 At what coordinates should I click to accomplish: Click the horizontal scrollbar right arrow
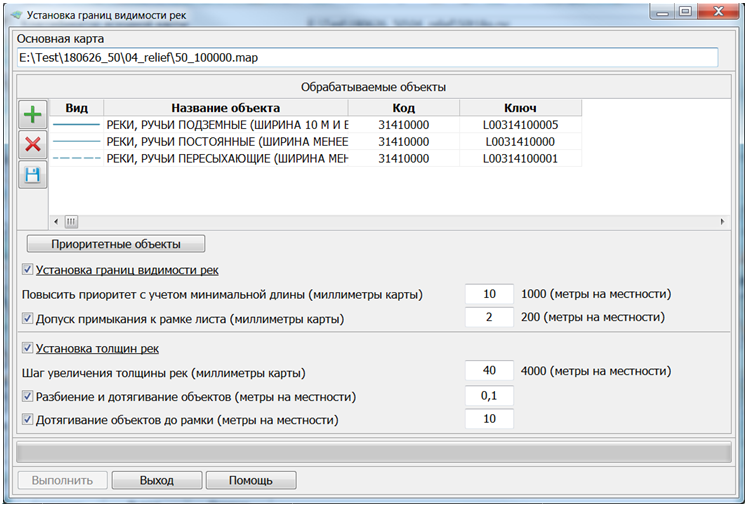click(x=721, y=221)
